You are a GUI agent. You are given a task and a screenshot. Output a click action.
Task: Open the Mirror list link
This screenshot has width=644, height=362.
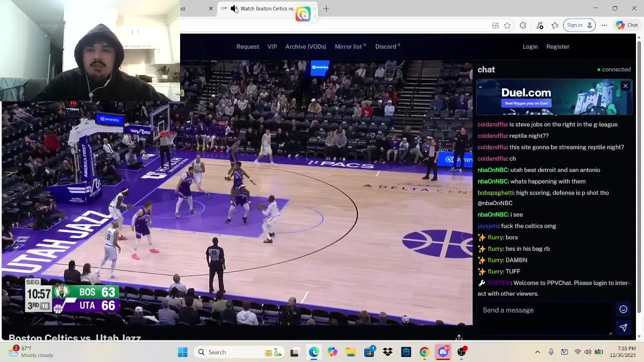click(x=350, y=47)
